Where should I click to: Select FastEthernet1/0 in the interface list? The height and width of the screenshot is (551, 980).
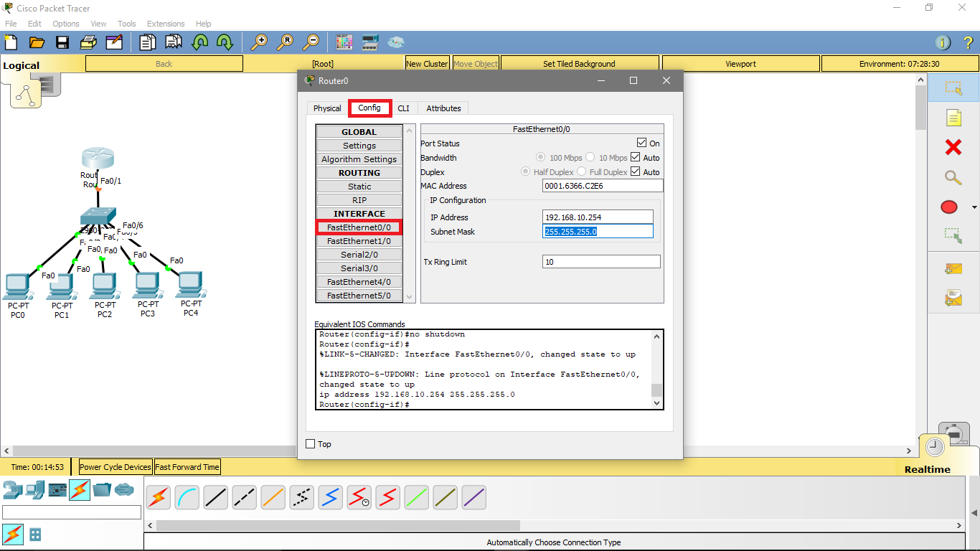click(x=359, y=240)
